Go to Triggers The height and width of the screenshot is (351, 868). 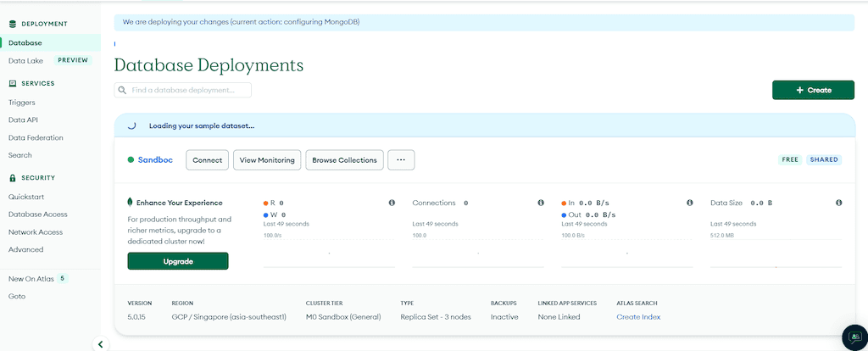coord(21,103)
